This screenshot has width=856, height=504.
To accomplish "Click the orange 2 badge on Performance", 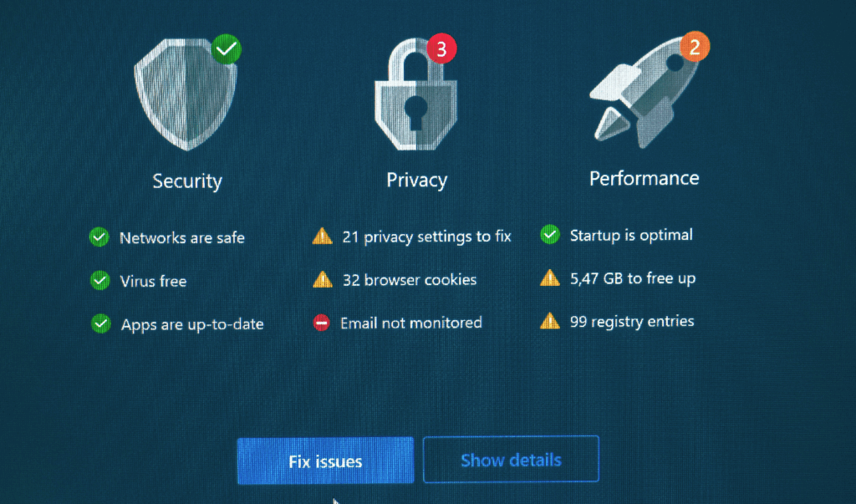I will [x=694, y=47].
